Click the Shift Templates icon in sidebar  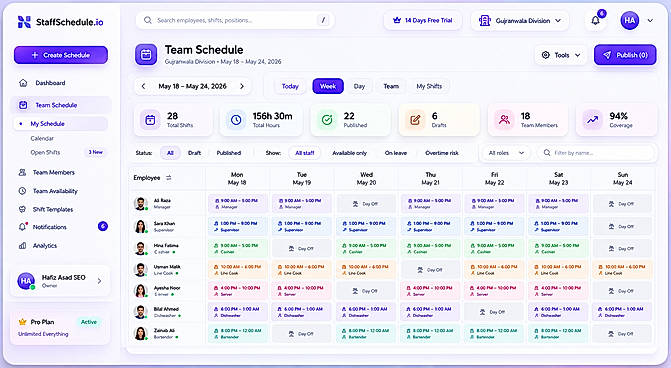click(23, 209)
